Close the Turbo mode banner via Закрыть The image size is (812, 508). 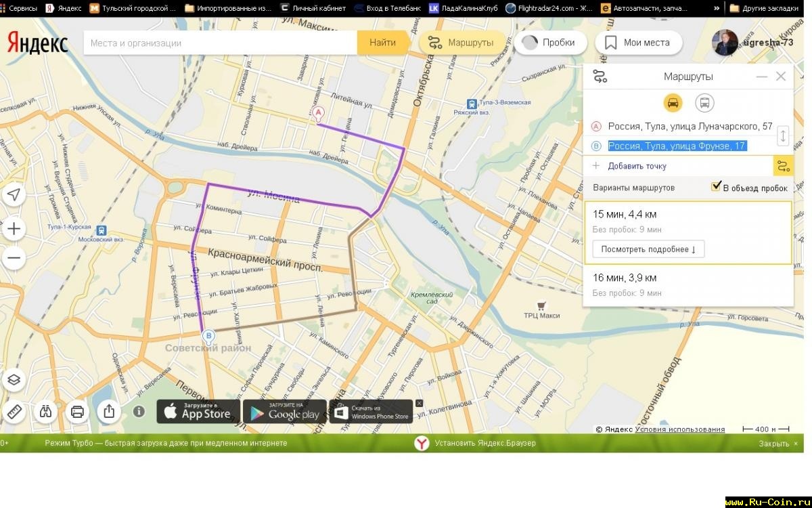coord(778,444)
